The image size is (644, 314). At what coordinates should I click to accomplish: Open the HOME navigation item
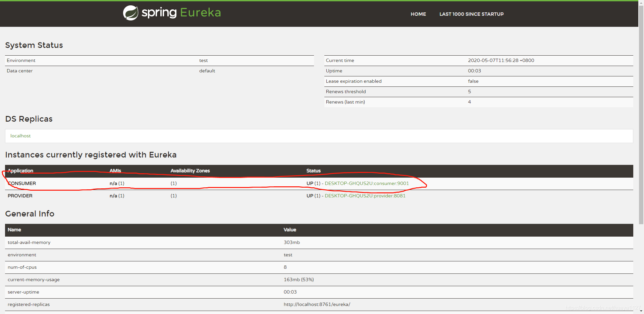click(x=418, y=14)
